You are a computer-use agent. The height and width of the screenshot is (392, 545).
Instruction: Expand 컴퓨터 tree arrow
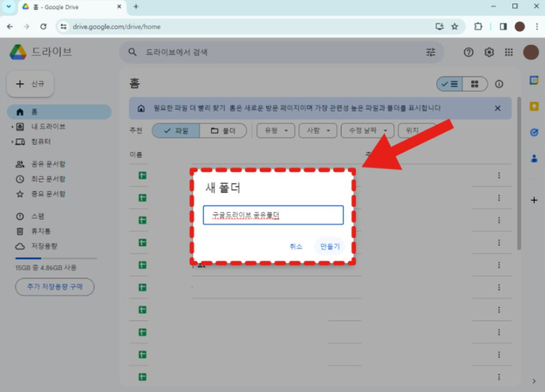click(12, 142)
